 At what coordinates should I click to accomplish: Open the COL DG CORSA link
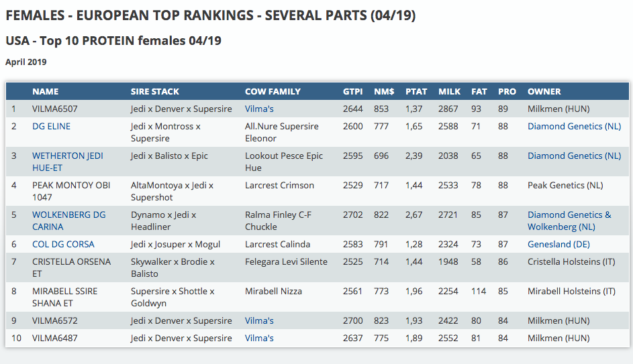[x=63, y=244]
